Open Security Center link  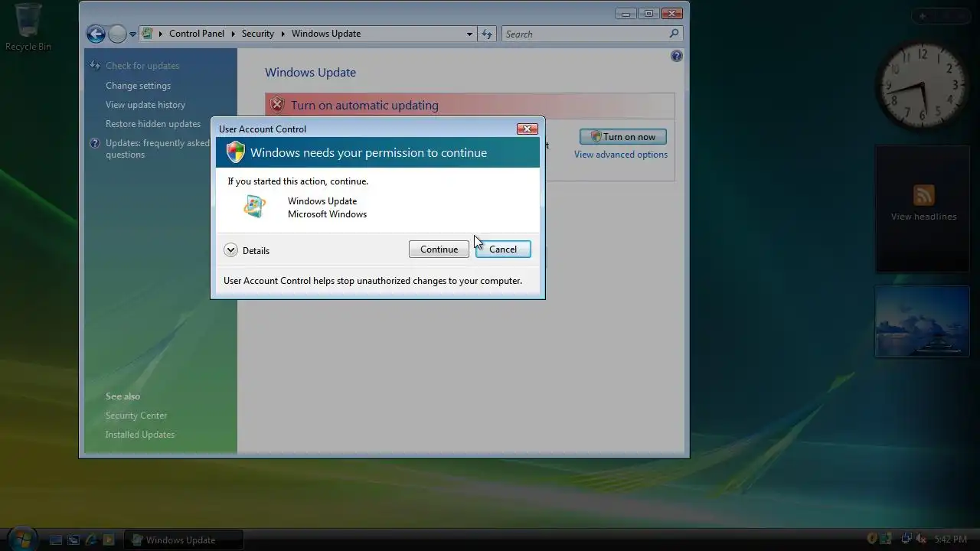tap(136, 416)
